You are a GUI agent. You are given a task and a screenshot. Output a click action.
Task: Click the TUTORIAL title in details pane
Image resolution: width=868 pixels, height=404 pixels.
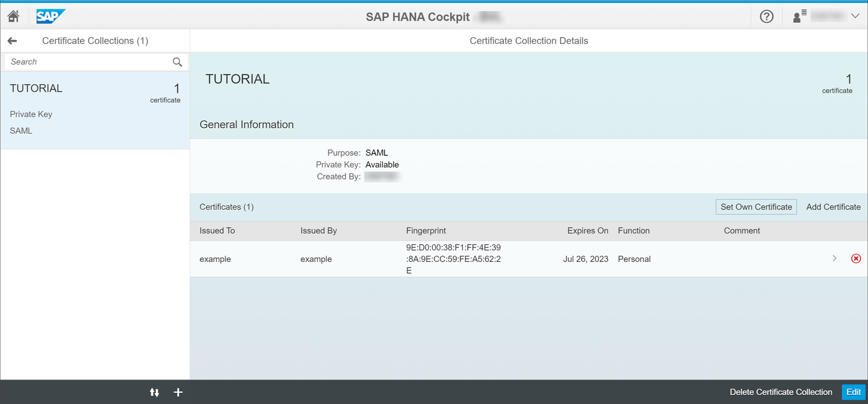pyautogui.click(x=237, y=79)
